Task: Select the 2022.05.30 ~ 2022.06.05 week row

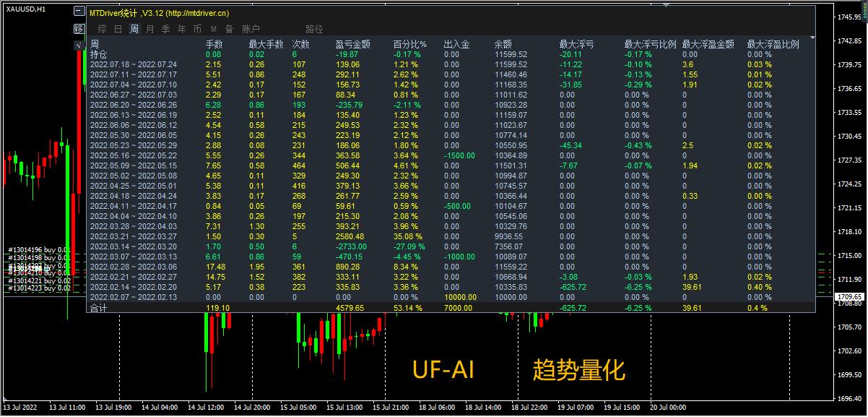Action: coord(451,135)
